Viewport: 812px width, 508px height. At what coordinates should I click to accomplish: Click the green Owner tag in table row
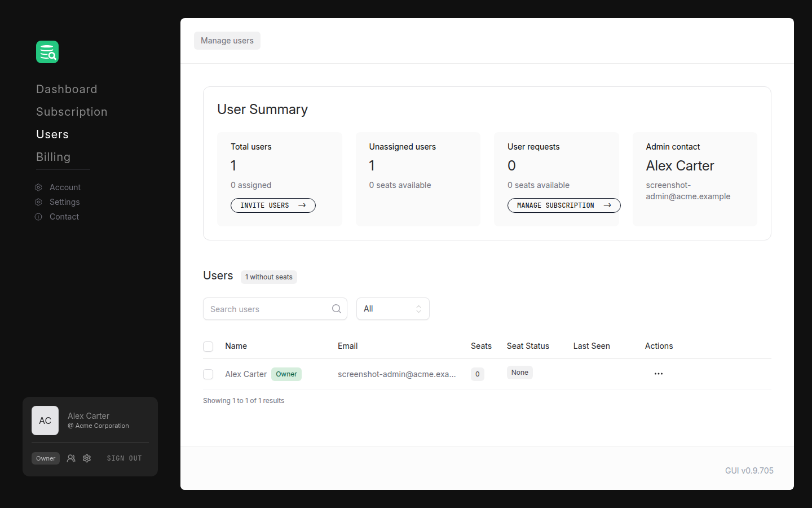pos(286,374)
